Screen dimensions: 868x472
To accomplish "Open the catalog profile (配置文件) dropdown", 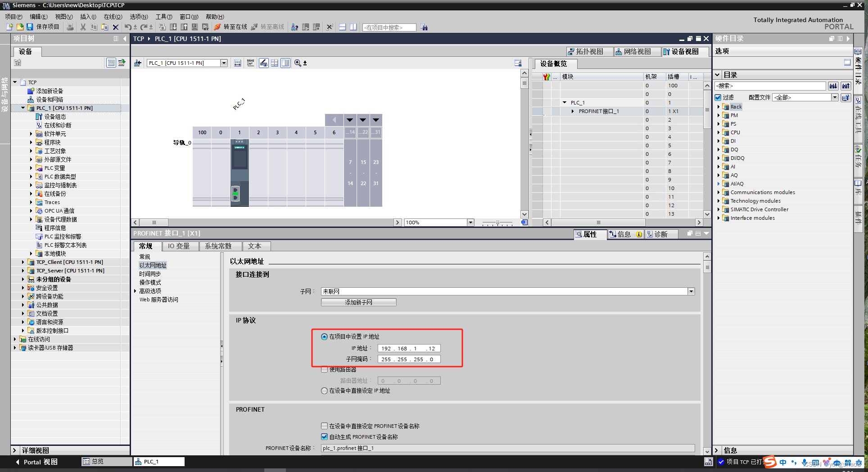I will (835, 97).
